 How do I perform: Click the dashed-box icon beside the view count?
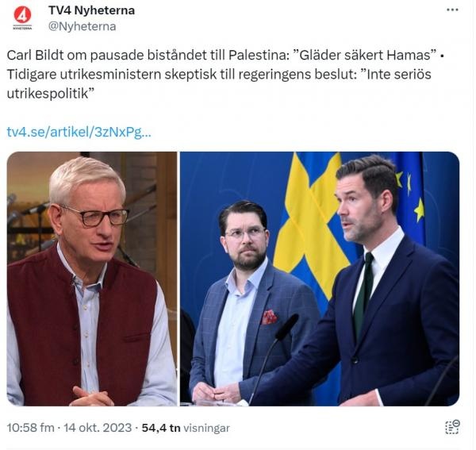point(452,427)
